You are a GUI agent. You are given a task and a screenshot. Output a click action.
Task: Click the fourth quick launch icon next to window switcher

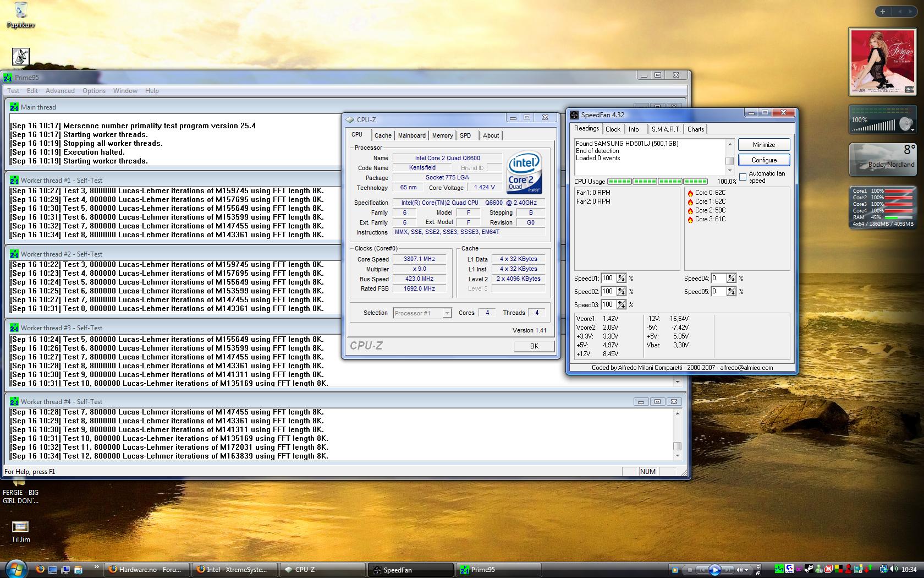tap(78, 570)
